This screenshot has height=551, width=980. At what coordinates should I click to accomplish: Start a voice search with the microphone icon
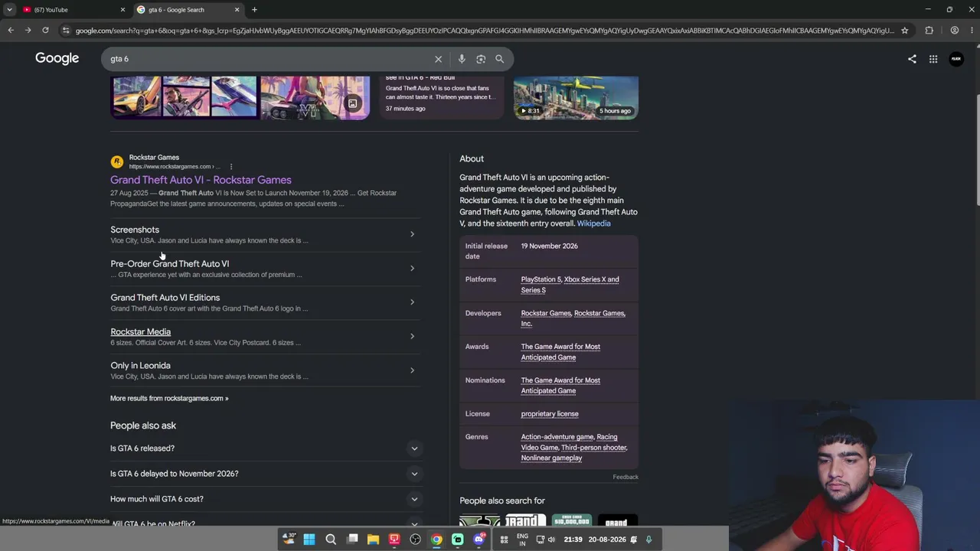coord(462,59)
